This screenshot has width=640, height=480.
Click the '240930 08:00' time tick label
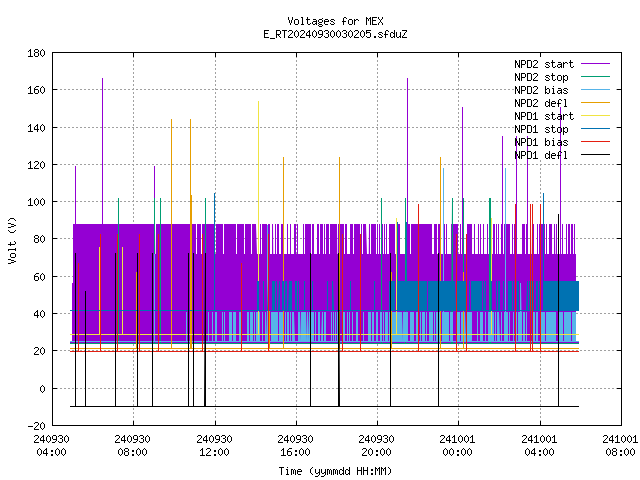tap(133, 446)
